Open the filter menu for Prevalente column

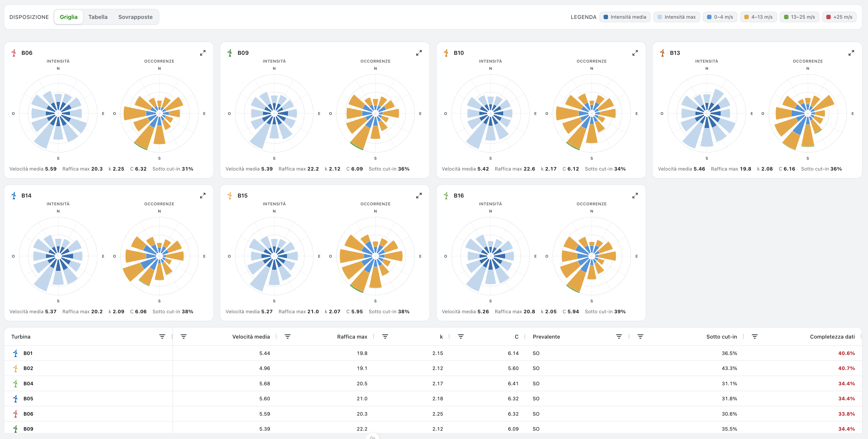coord(619,337)
